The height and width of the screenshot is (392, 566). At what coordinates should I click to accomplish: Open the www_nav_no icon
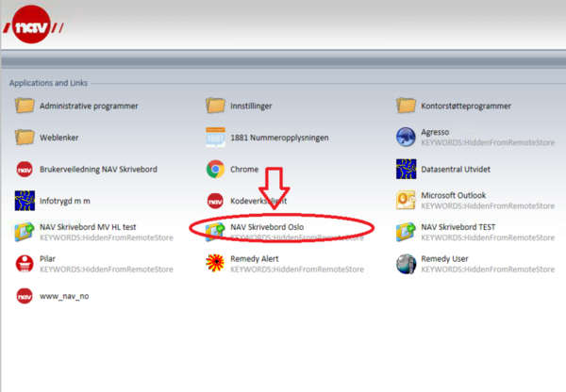coord(25,296)
